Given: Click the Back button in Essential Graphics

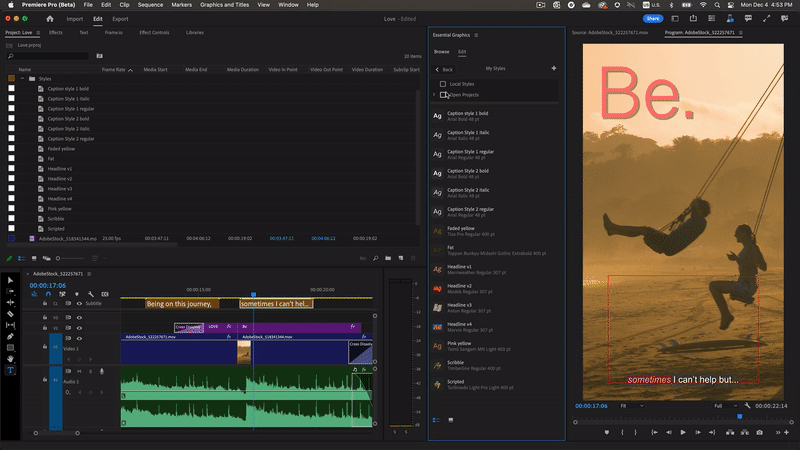Looking at the screenshot, I should [x=446, y=68].
